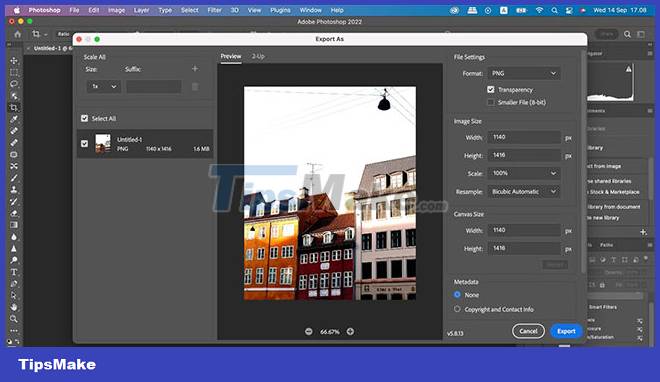
Task: Select the Blur tool droplet icon
Action: (14, 237)
